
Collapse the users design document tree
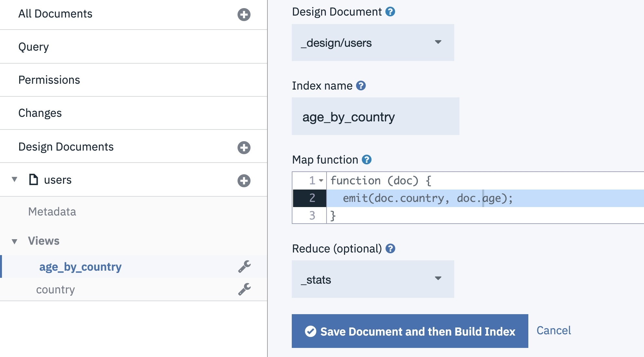click(x=15, y=179)
